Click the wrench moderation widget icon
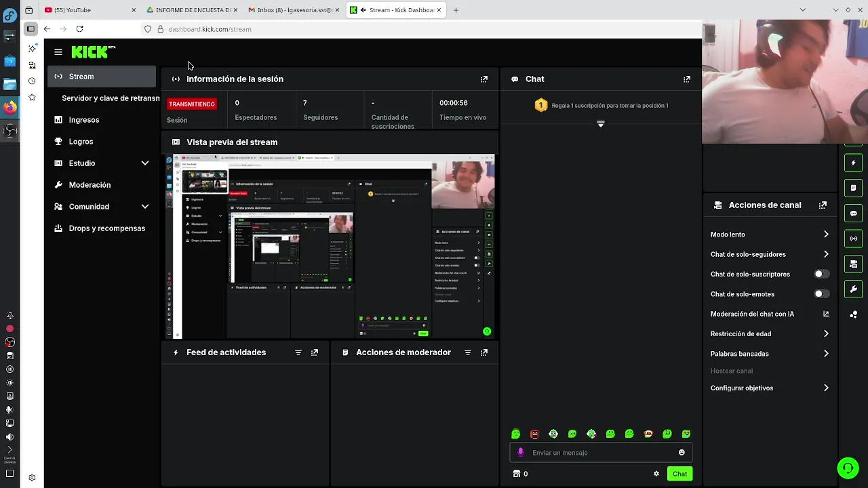Image resolution: width=868 pixels, height=488 pixels. point(853,289)
